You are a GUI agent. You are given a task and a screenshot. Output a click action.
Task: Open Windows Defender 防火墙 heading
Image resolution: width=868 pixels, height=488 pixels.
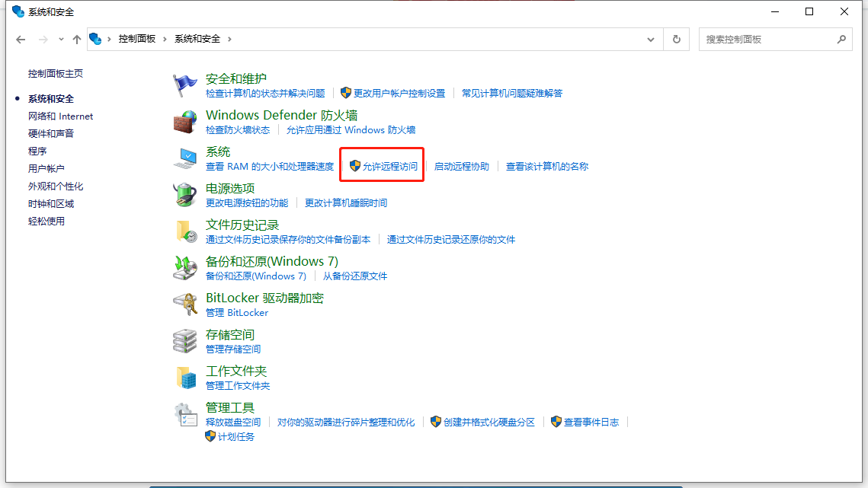click(282, 115)
